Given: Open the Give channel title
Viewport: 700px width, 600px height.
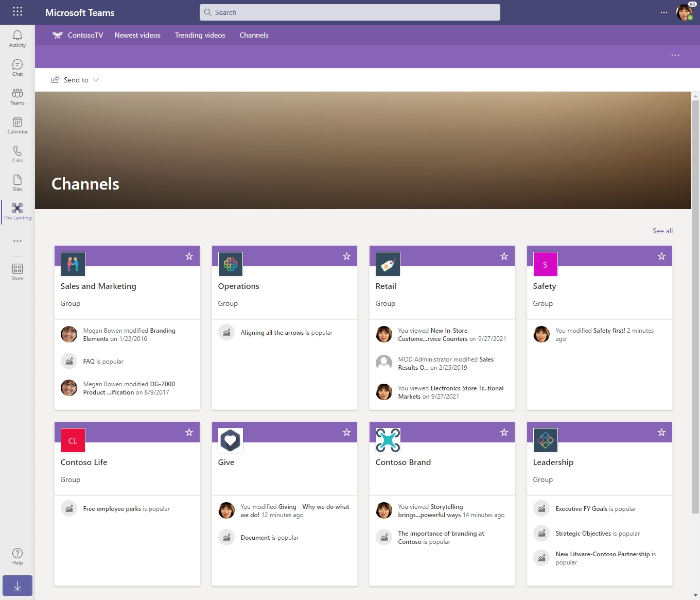Looking at the screenshot, I should point(226,462).
